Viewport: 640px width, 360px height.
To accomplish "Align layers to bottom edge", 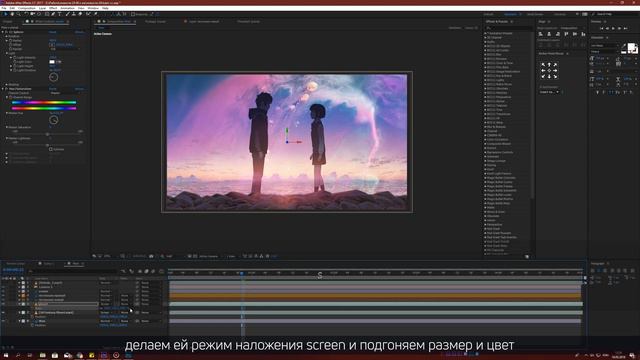I will (x=583, y=34).
